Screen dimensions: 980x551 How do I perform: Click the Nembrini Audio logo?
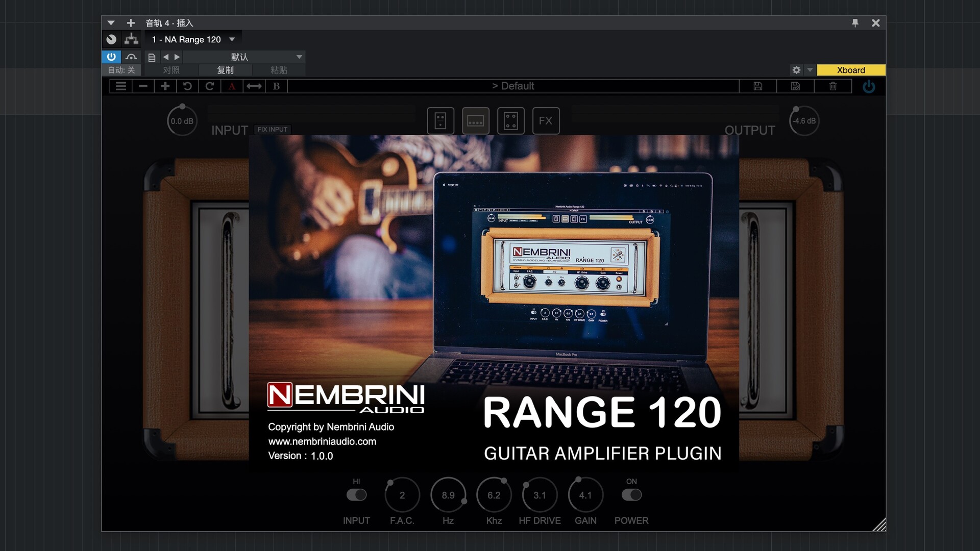(x=346, y=397)
